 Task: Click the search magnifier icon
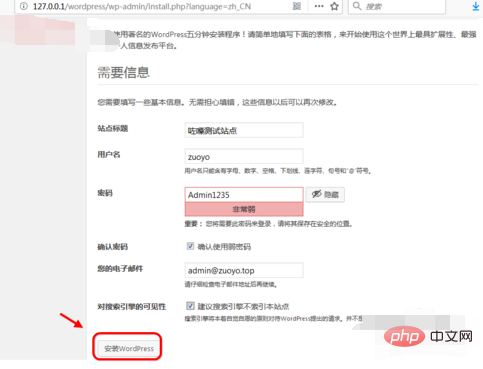[357, 6]
